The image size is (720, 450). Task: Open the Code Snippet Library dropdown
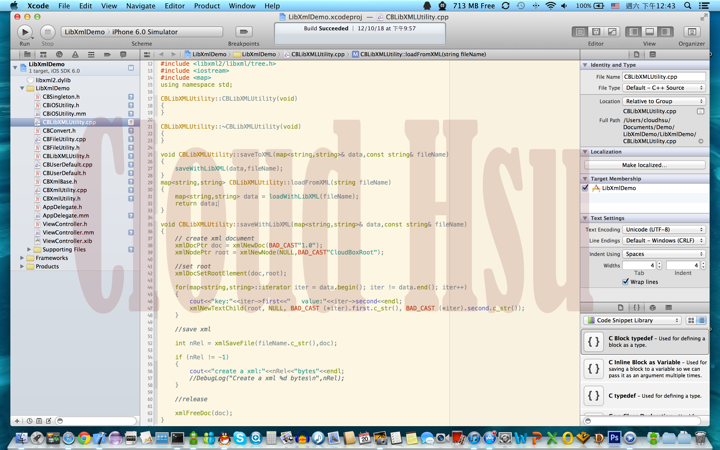point(632,320)
